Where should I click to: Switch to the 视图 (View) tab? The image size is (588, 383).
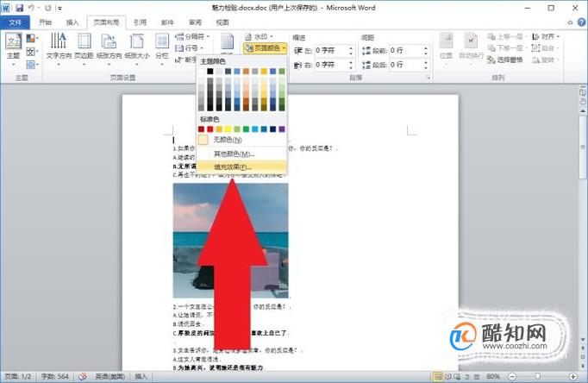pyautogui.click(x=222, y=22)
